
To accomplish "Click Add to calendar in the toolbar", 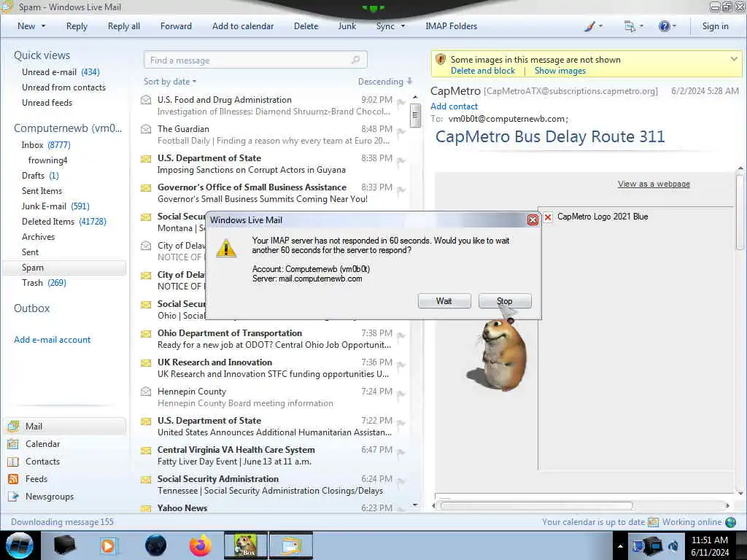I will point(243,26).
